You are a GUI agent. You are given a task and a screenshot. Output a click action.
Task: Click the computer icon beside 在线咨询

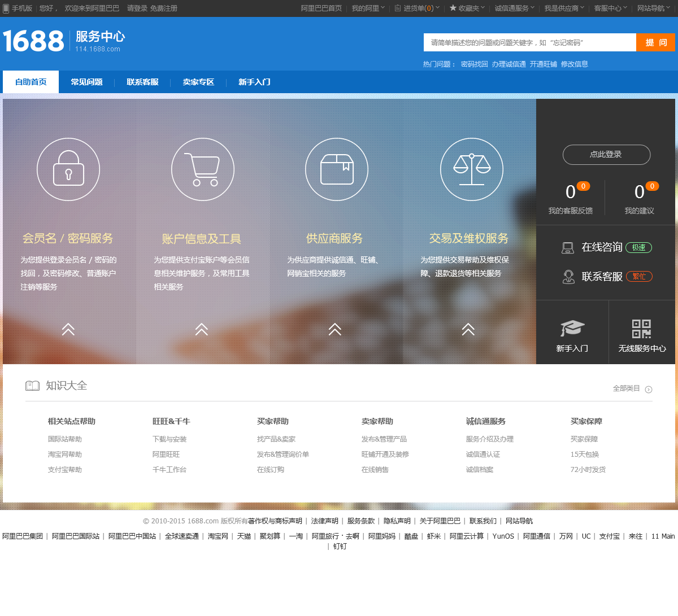568,247
